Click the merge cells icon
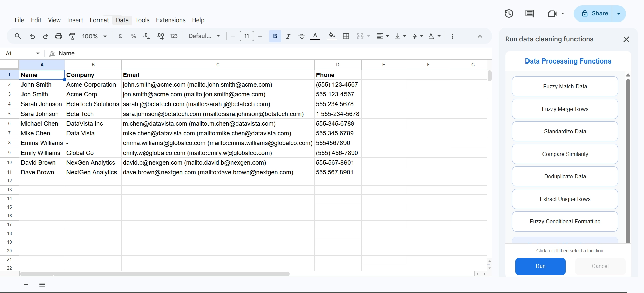Screen dimensions: 644x293 click(x=360, y=36)
